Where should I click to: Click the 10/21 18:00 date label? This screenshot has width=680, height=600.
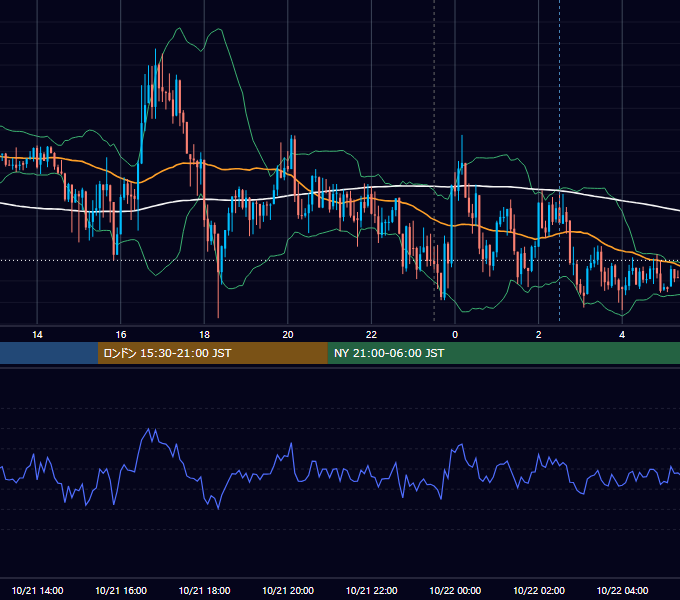tap(204, 590)
